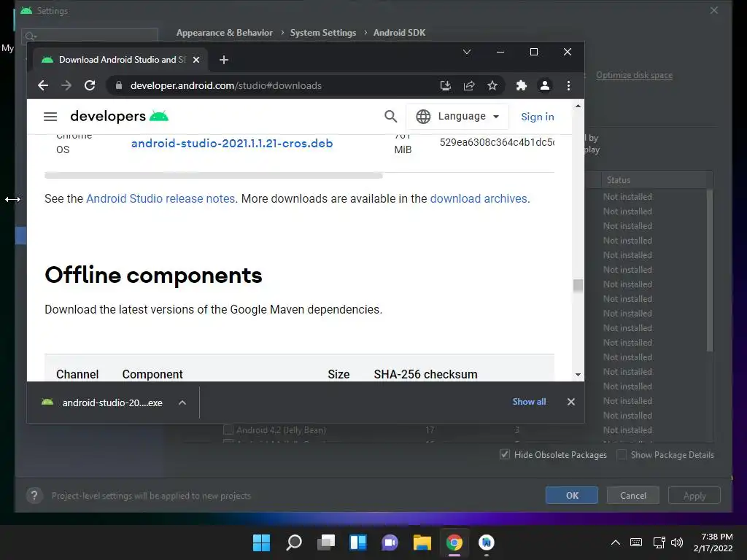The height and width of the screenshot is (560, 747).
Task: Click the horizontal table scrollbar on page
Action: [214, 176]
